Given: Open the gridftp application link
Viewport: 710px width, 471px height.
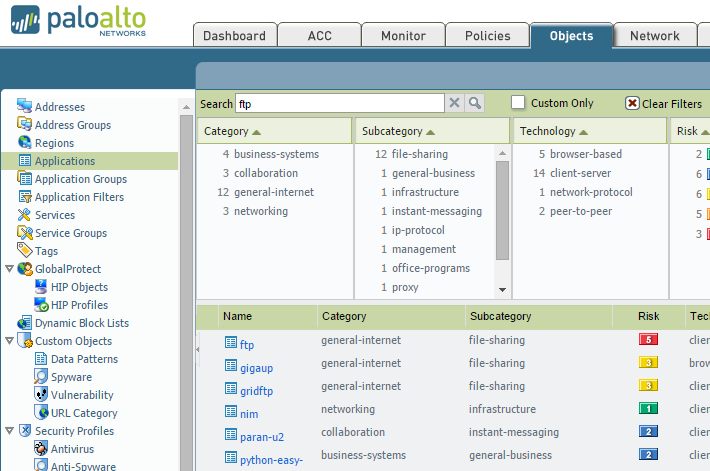Looking at the screenshot, I should 256,391.
